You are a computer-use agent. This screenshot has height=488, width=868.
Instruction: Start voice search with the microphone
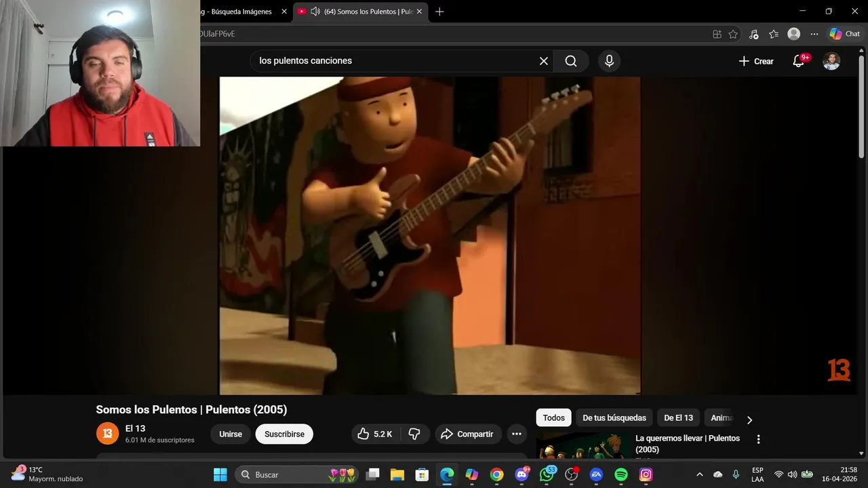[609, 61]
